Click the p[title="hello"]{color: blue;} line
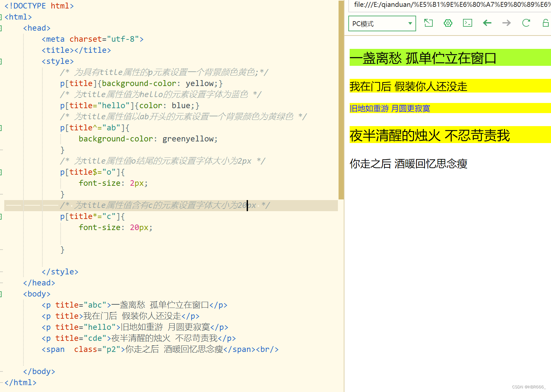Image resolution: width=551 pixels, height=392 pixels. 130,106
